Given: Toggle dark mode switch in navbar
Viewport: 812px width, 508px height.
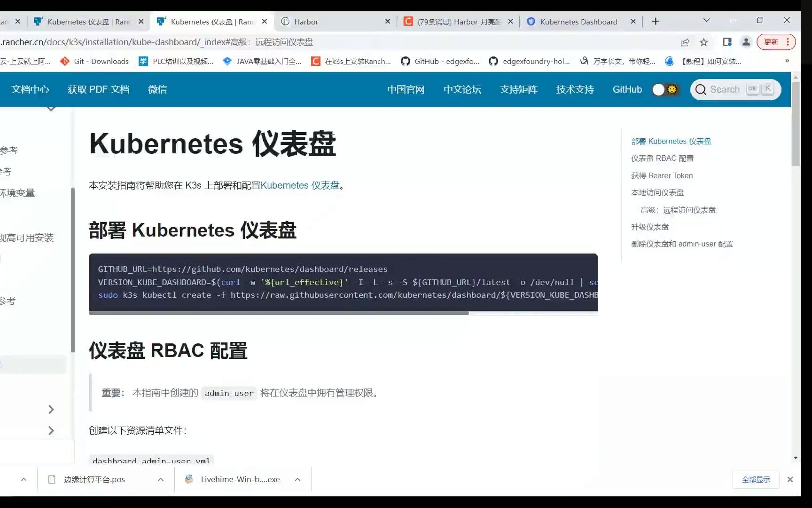Looking at the screenshot, I should pyautogui.click(x=665, y=89).
